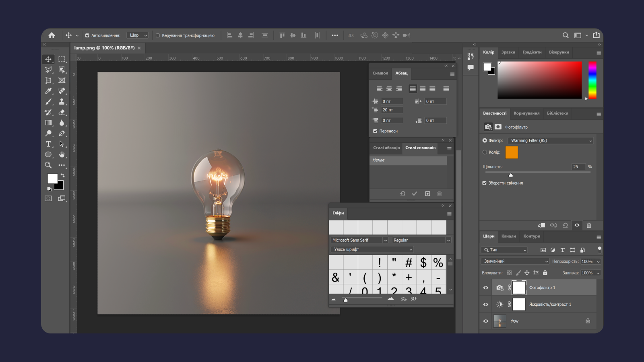
Task: Switch to the Канали tab
Action: click(x=508, y=236)
